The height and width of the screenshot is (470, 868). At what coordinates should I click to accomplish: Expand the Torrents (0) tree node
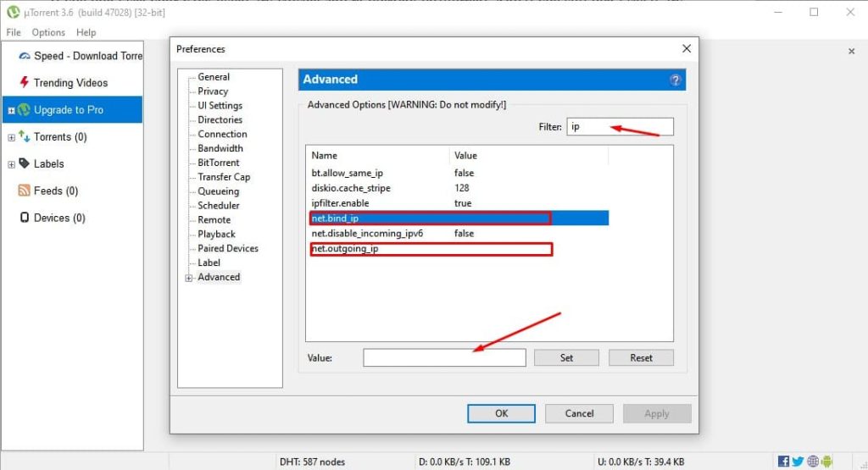pos(11,137)
